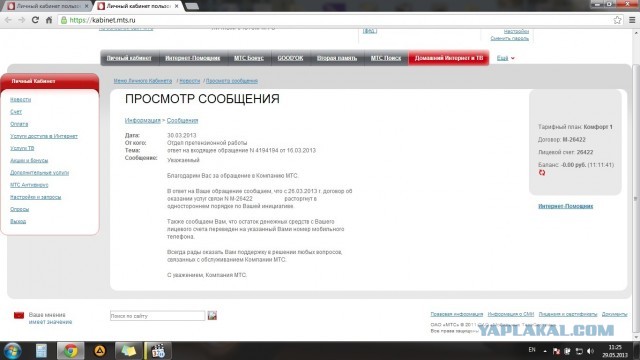Open the Вторая память nav tab
This screenshot has height=360, width=640.
(337, 58)
